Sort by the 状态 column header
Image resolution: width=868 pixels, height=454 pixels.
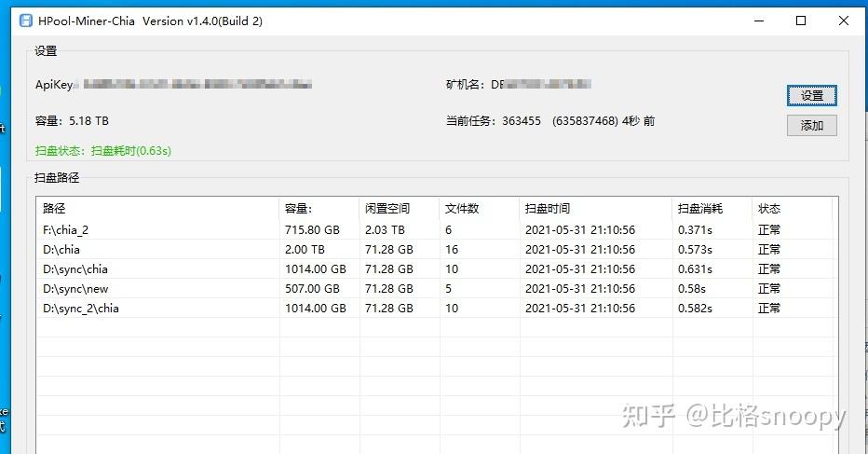[793, 209]
